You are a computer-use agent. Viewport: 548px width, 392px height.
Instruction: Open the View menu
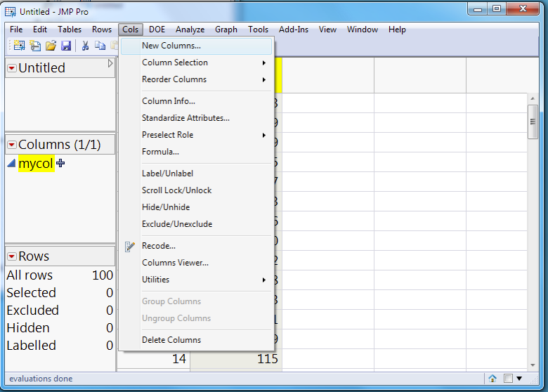pos(327,30)
